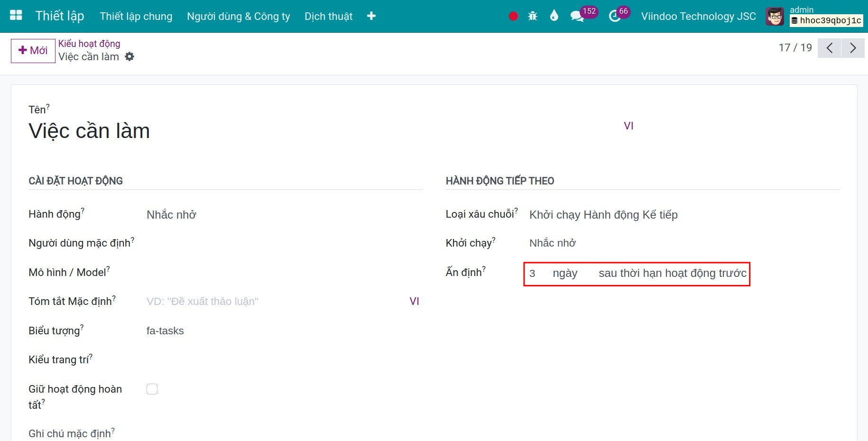Click the Mô hình / Model field
This screenshot has height=441, width=868.
[285, 272]
